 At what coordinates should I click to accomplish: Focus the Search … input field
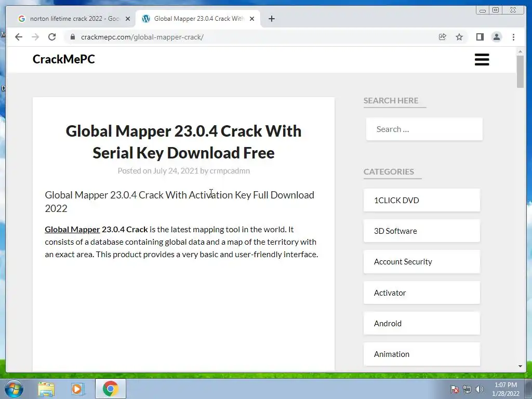click(424, 129)
